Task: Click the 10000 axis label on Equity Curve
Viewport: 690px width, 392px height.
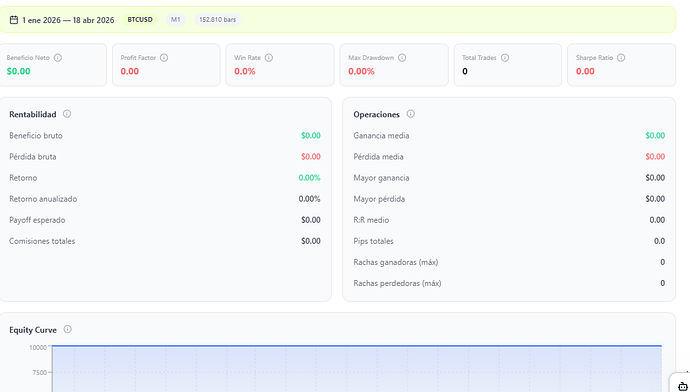Action: (x=38, y=348)
